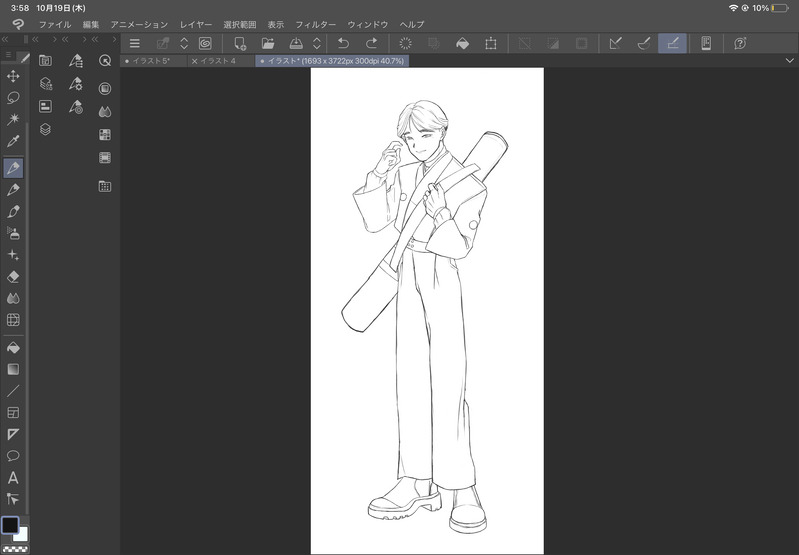The image size is (799, 555).
Task: Click the Redo arrow in command bar
Action: coord(372,43)
